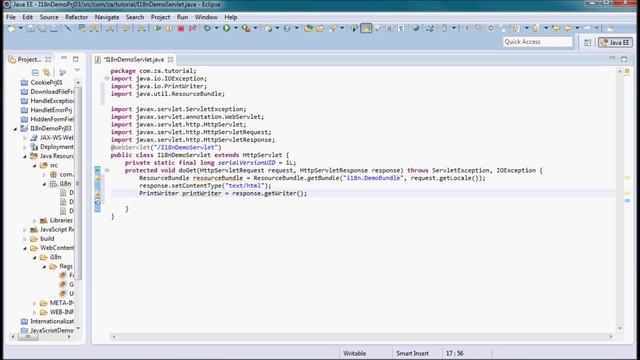This screenshot has height=360, width=640.
Task: Close the I18nDemoServlet.java editor tab
Action: [170, 60]
